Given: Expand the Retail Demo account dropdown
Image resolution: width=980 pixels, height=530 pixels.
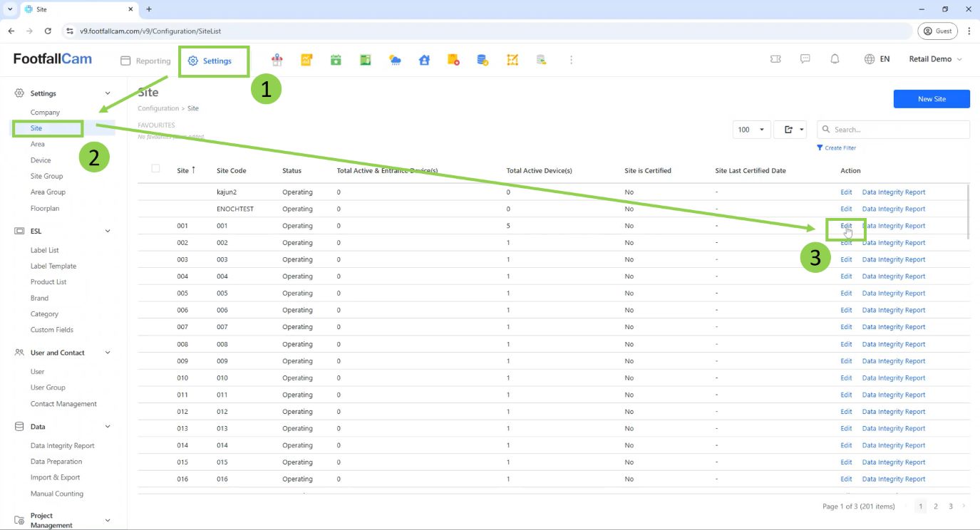Looking at the screenshot, I should [935, 59].
